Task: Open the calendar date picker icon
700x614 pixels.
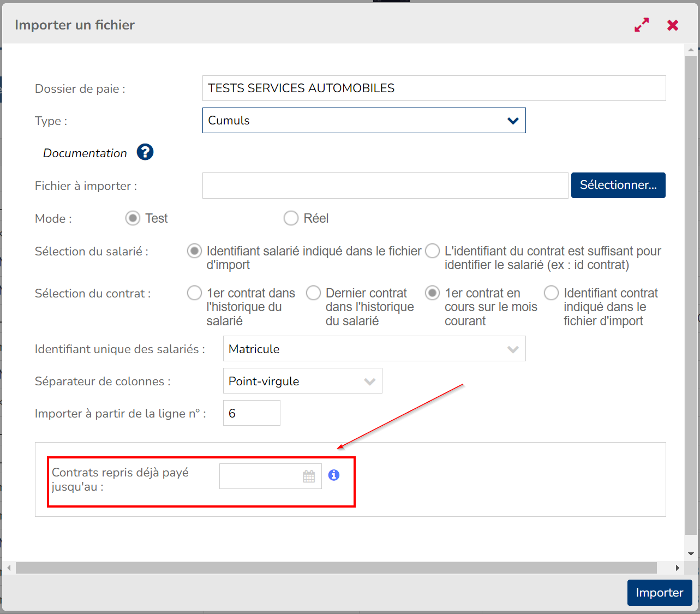Action: click(309, 476)
